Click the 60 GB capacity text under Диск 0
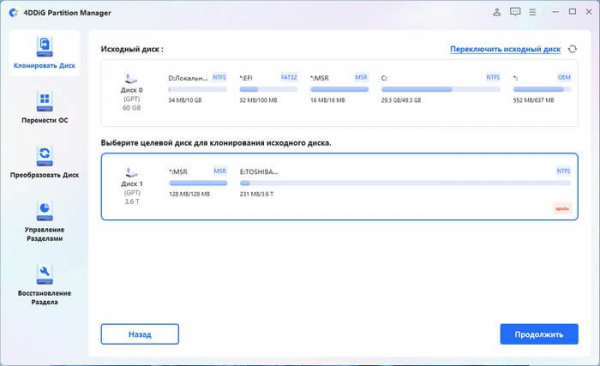This screenshot has height=366, width=600. (x=132, y=108)
